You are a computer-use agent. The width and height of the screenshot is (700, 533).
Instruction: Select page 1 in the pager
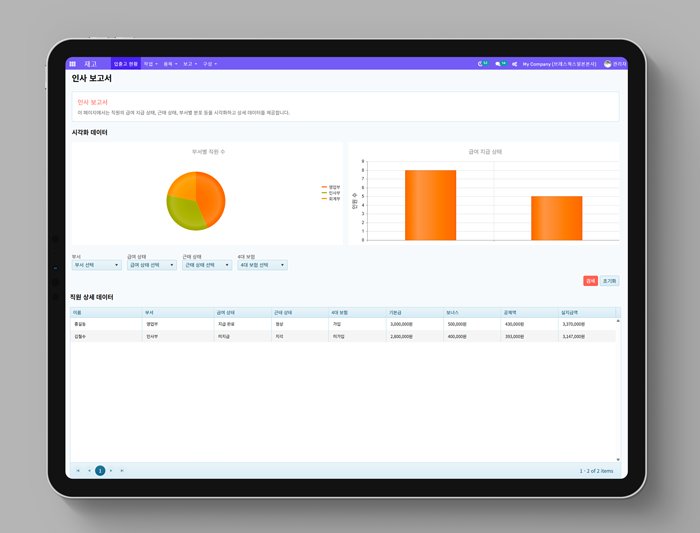click(100, 470)
